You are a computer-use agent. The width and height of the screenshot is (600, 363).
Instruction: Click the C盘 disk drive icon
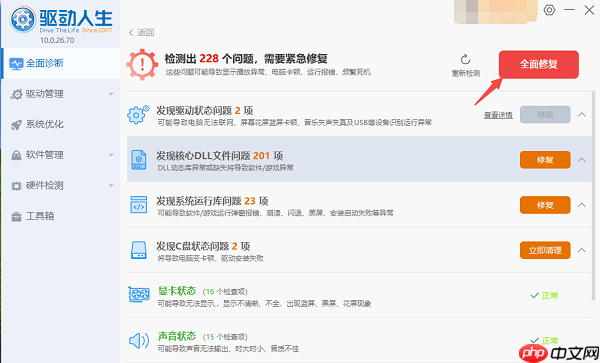139,250
